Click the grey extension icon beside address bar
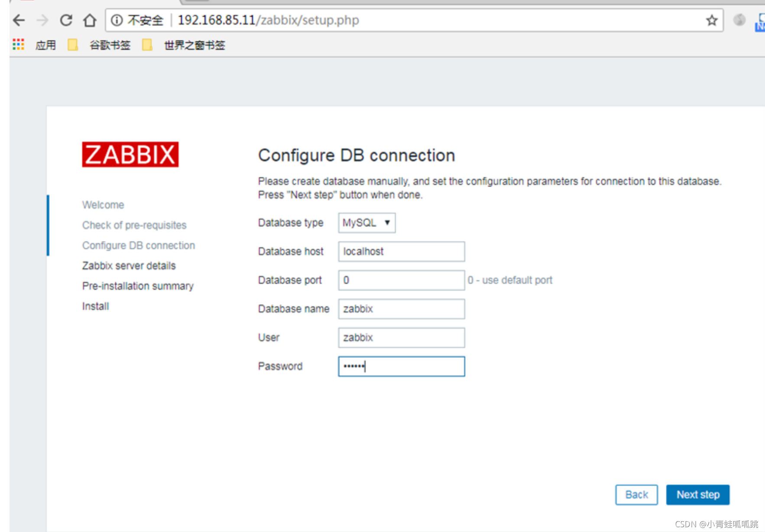 [x=739, y=19]
